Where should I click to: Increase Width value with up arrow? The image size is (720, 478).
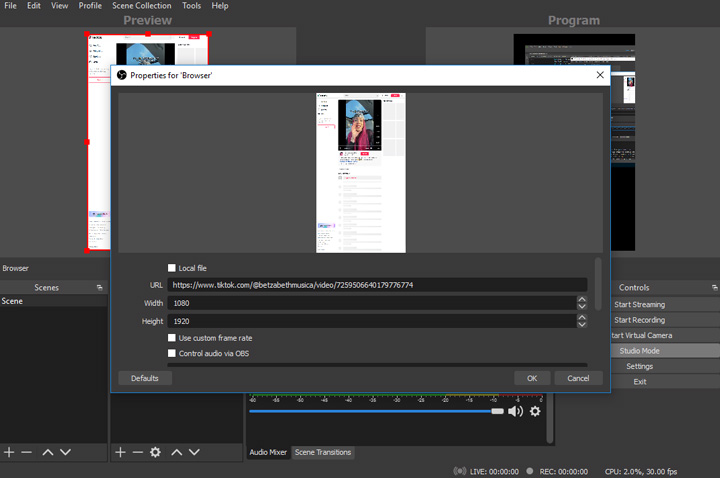582,299
